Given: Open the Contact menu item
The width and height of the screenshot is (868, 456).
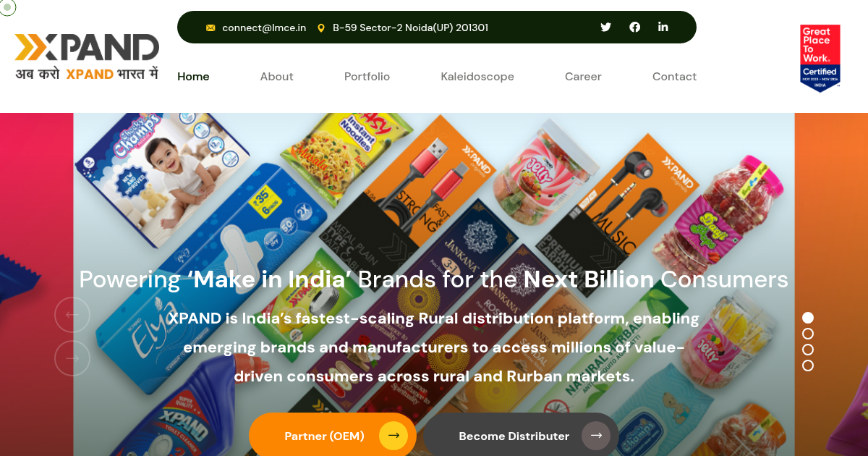Looking at the screenshot, I should click(674, 77).
